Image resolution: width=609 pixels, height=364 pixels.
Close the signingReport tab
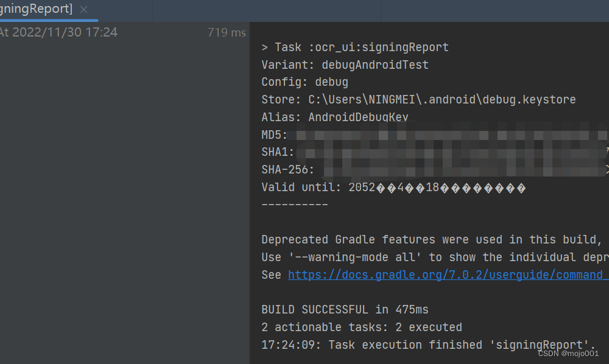(83, 9)
